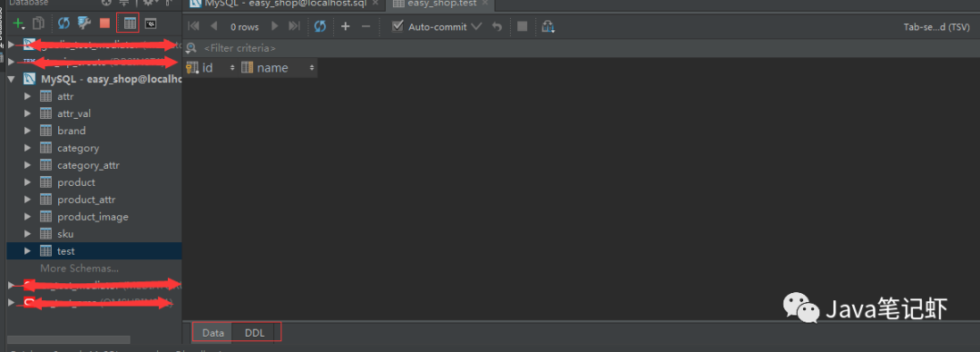The height and width of the screenshot is (352, 980).
Task: Select the 'sku' table name
Action: pyautogui.click(x=65, y=234)
